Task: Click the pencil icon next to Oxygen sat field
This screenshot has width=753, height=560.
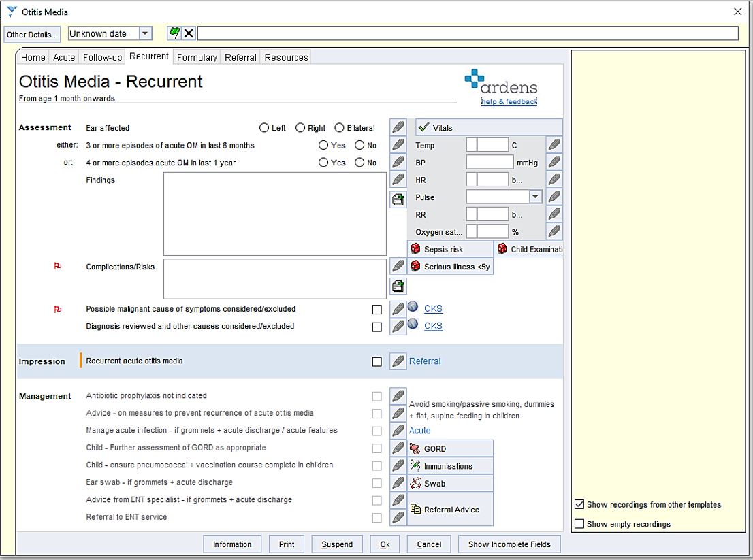Action: (554, 231)
